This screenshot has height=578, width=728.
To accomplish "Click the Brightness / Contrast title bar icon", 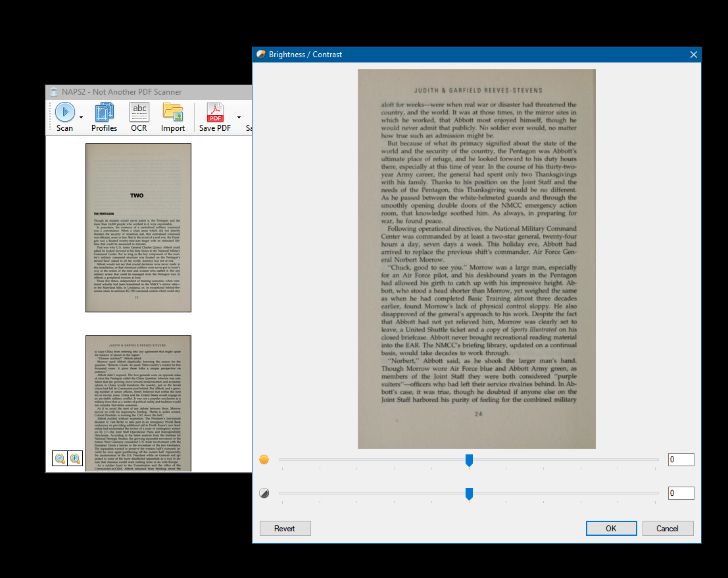I will (261, 55).
